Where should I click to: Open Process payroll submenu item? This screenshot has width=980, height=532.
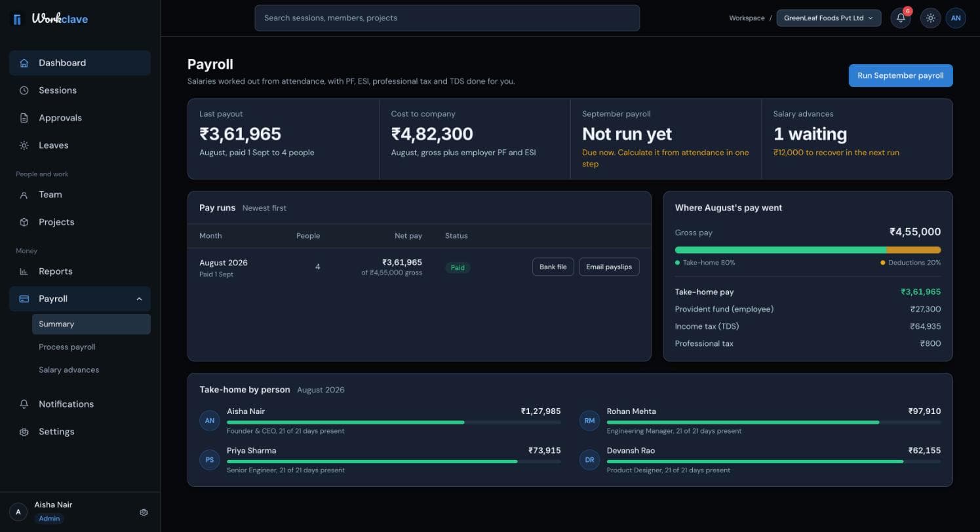coord(91,347)
